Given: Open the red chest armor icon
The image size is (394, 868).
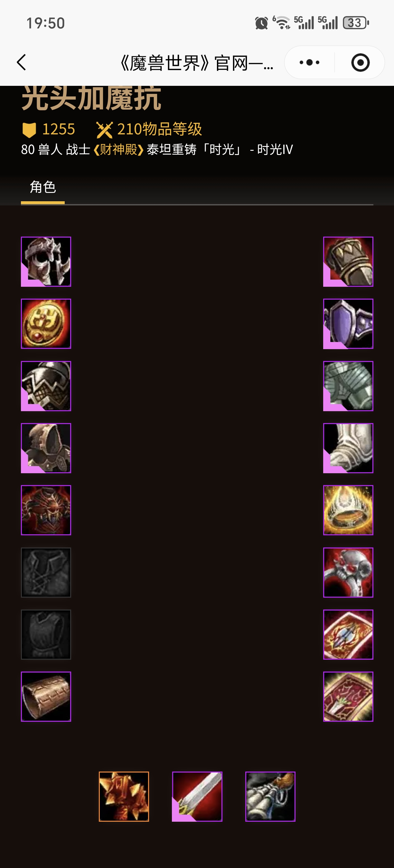Looking at the screenshot, I should pos(46,510).
